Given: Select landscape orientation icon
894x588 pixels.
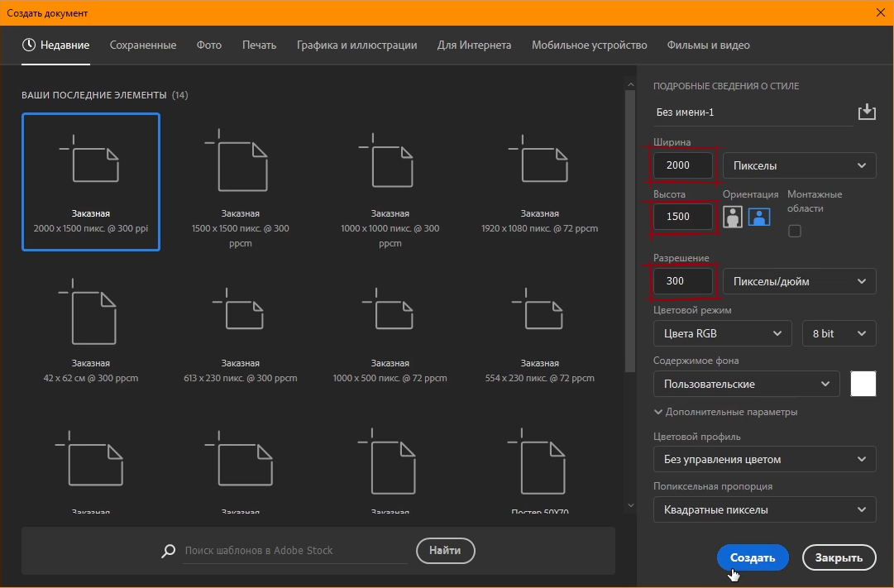Looking at the screenshot, I should tap(759, 217).
